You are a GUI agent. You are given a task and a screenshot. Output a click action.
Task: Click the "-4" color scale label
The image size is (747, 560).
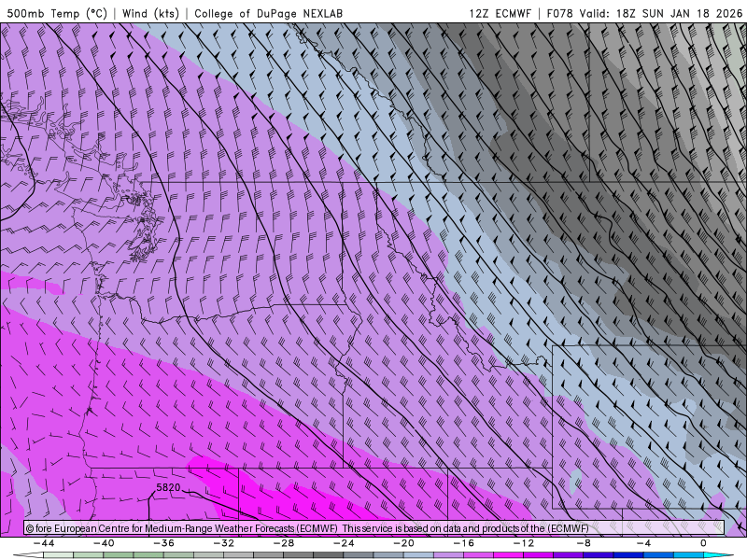[x=643, y=543]
